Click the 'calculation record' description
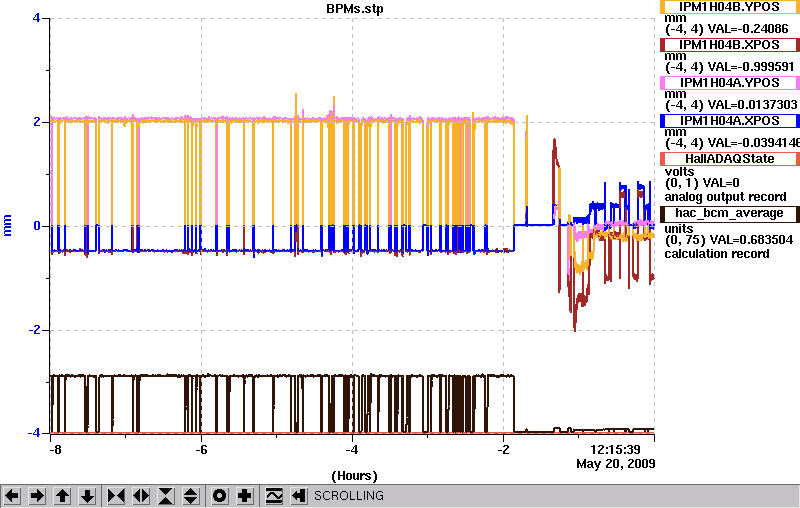 717,253
